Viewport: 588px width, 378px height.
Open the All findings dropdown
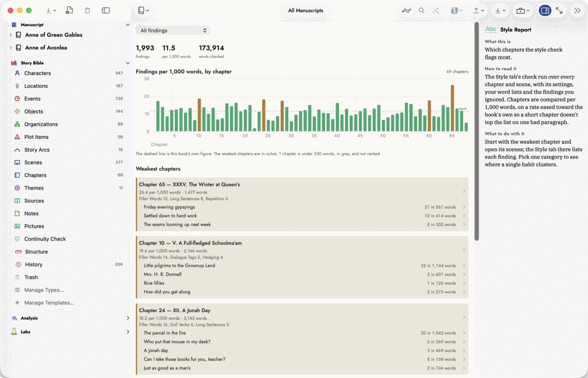[x=173, y=30]
